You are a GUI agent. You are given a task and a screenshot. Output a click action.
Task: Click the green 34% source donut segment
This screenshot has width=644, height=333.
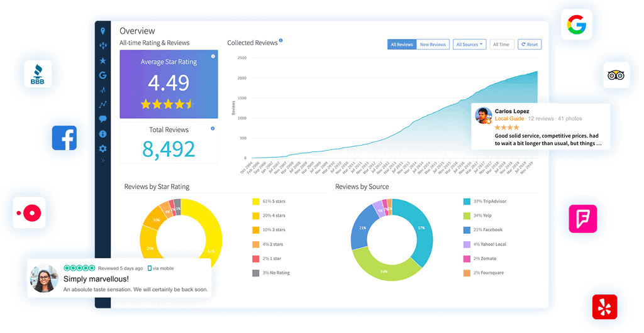[384, 271]
